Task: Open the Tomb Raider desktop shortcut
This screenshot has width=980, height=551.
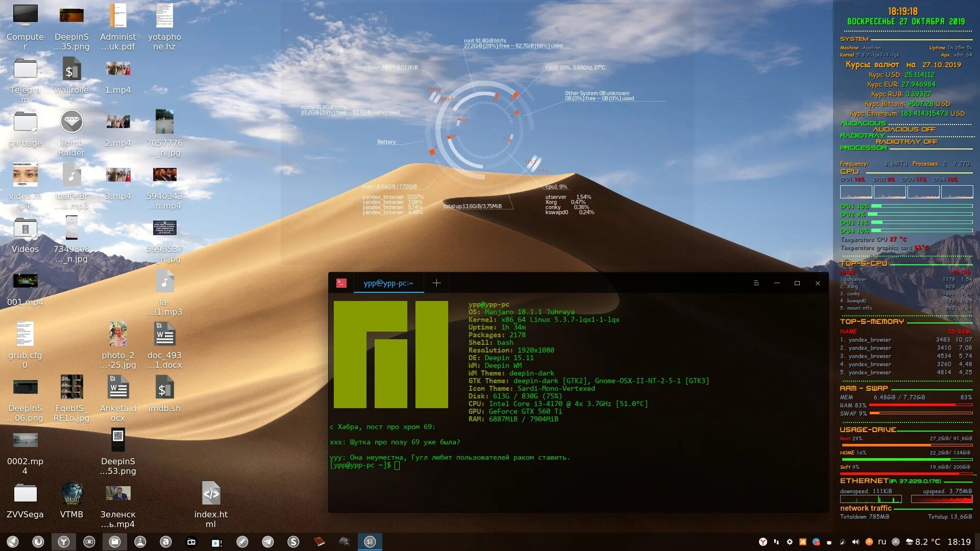Action: 71,122
